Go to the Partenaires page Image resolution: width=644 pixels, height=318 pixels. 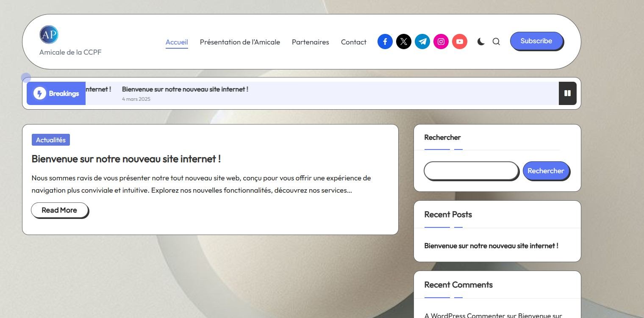coord(311,42)
